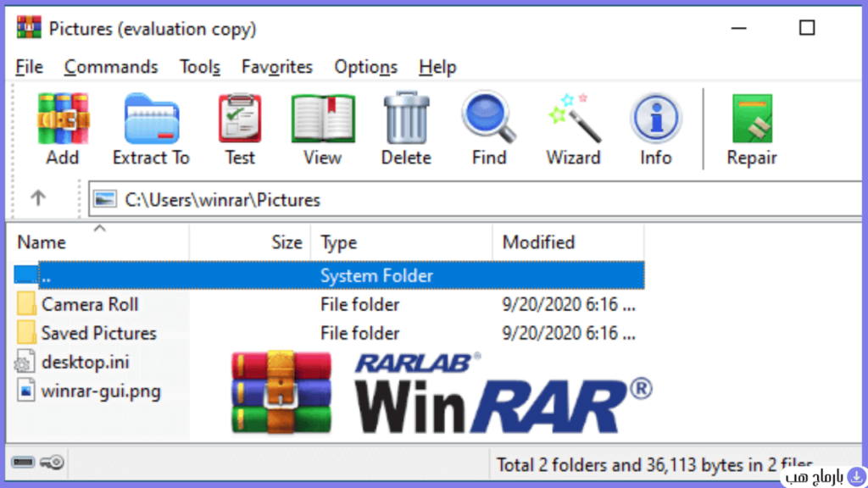
Task: Select the 'desktop.ini' file name
Action: click(86, 362)
